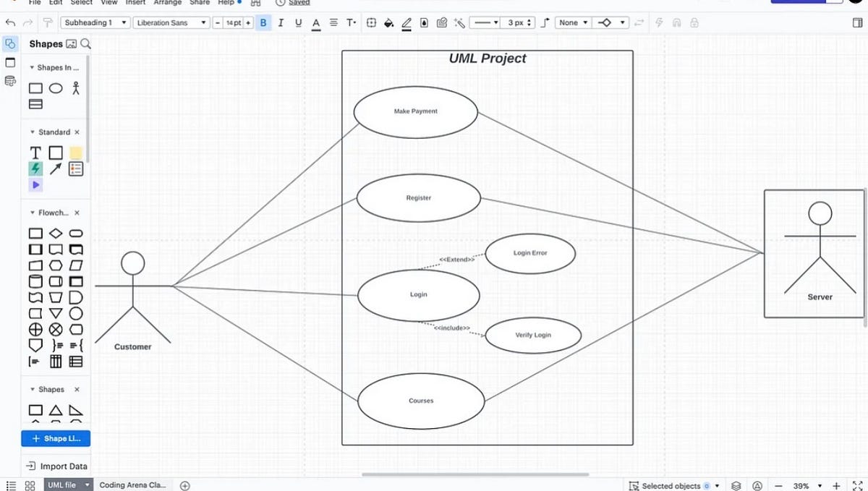868x491 pixels.
Task: Search shapes using the magnifier icon
Action: click(x=86, y=44)
